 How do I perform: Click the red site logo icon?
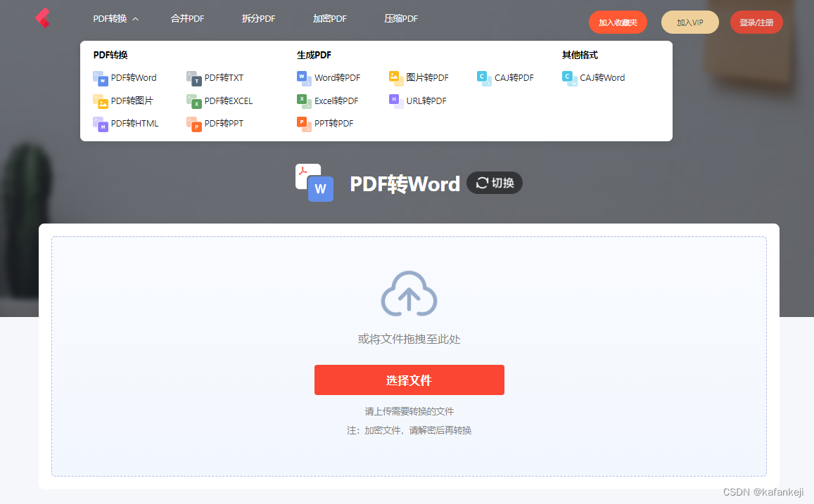point(43,18)
